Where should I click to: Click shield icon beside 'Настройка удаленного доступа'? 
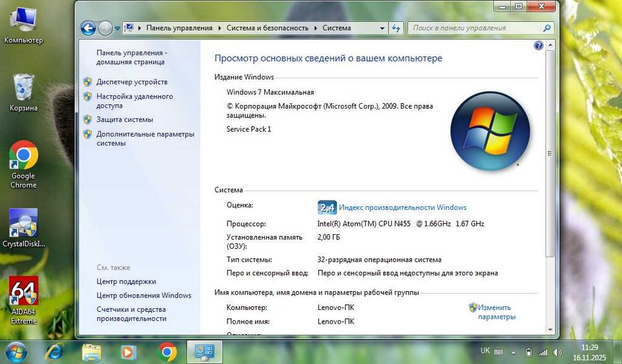(x=88, y=96)
